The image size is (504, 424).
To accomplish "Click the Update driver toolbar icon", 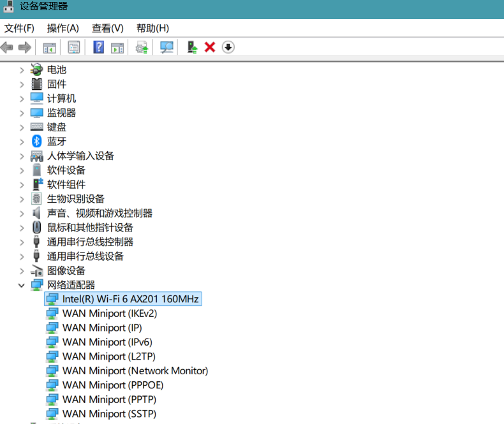I will [142, 47].
